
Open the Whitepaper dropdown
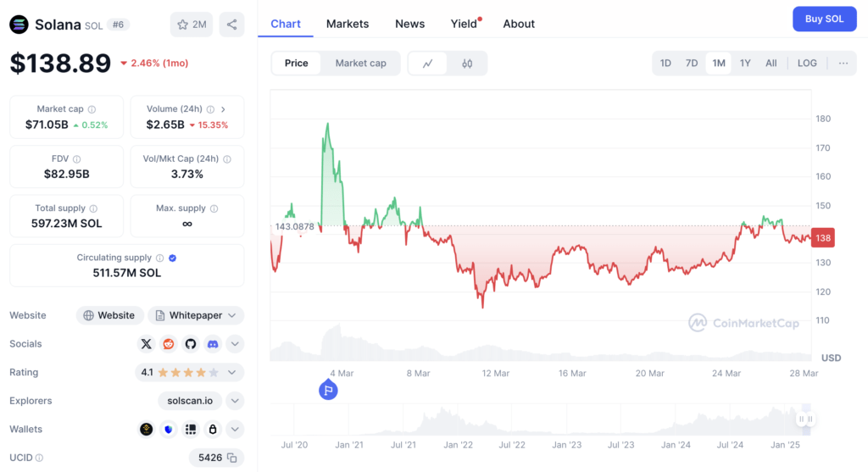pos(196,315)
